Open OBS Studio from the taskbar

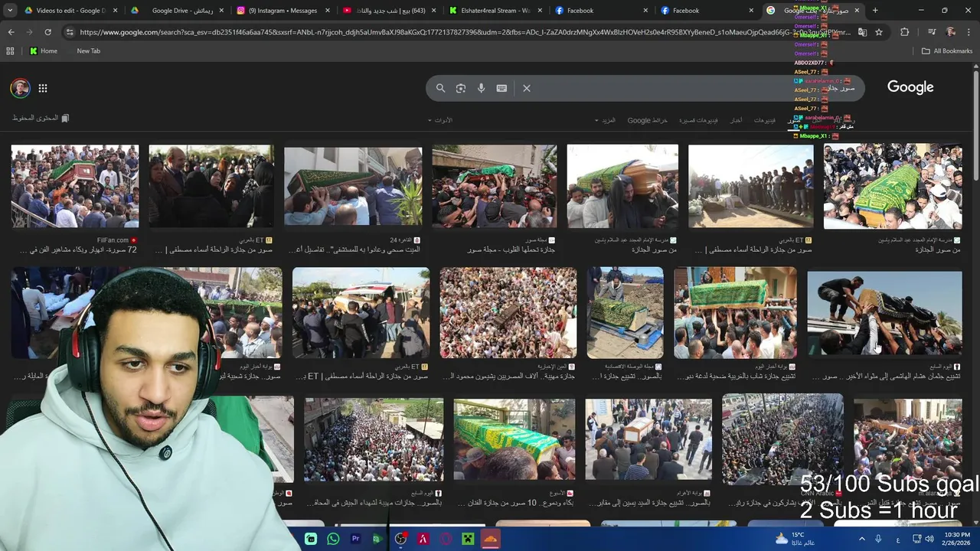400,539
